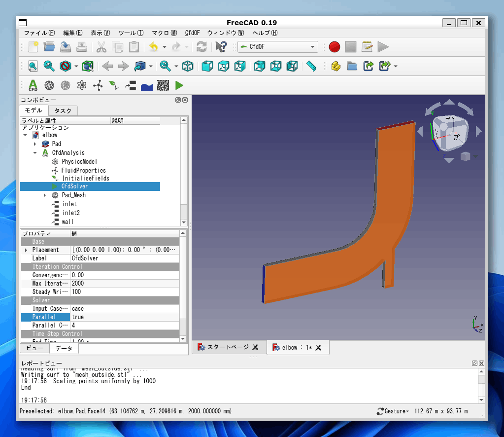Open the measure distance ruler icon
504x437 pixels.
tap(311, 66)
